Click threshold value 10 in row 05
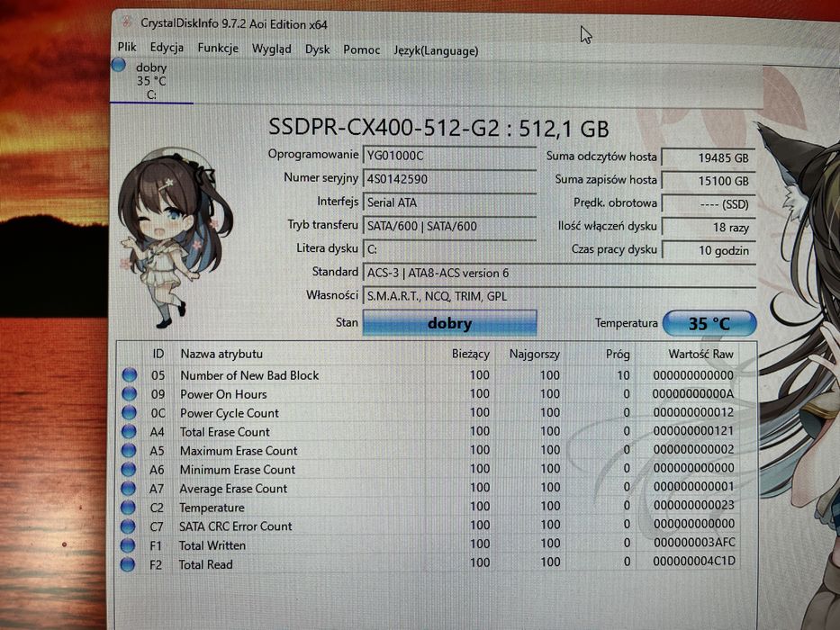840x630 pixels. coord(623,375)
